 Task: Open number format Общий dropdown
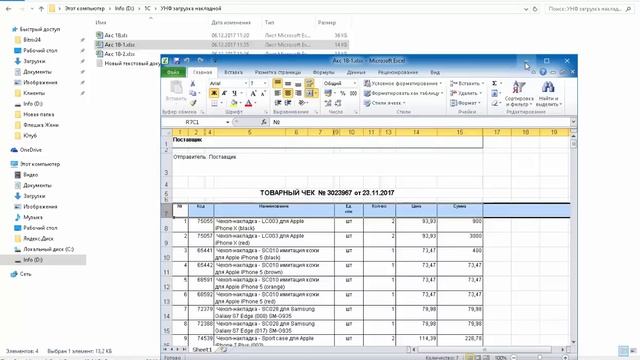coord(354,83)
